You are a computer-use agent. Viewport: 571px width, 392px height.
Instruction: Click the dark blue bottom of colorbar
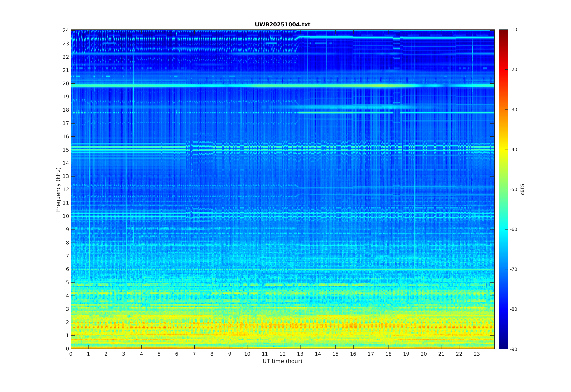503,347
